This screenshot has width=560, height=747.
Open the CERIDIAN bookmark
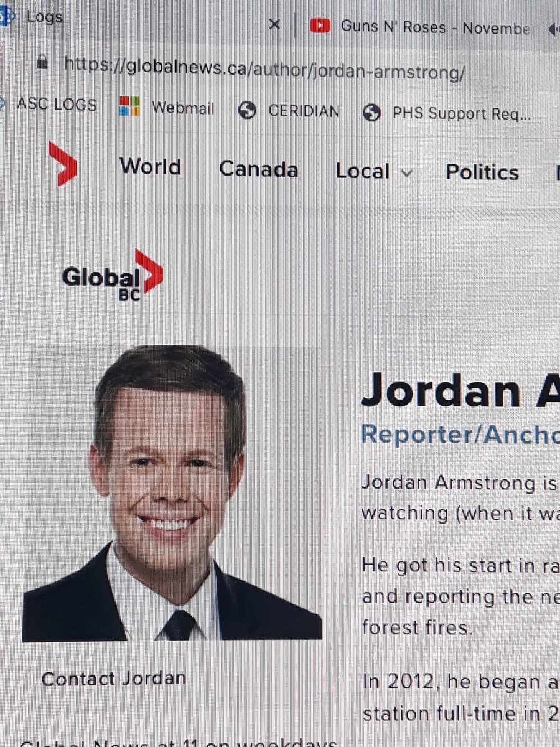(x=304, y=111)
